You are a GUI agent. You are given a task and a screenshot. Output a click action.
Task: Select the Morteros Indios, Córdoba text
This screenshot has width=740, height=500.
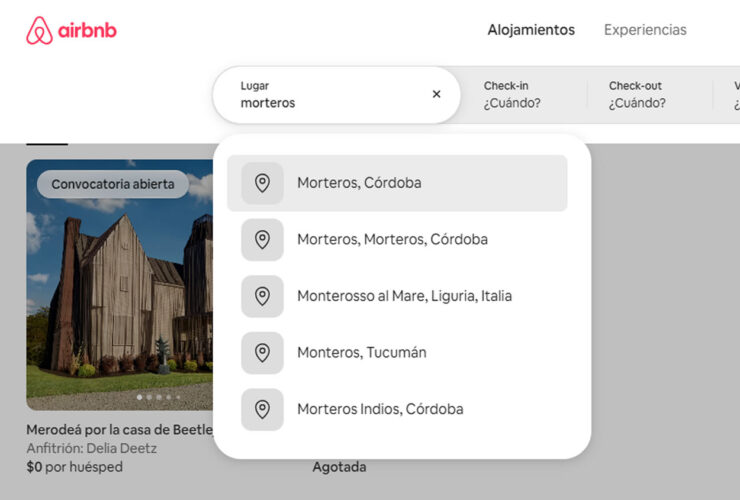pos(380,409)
